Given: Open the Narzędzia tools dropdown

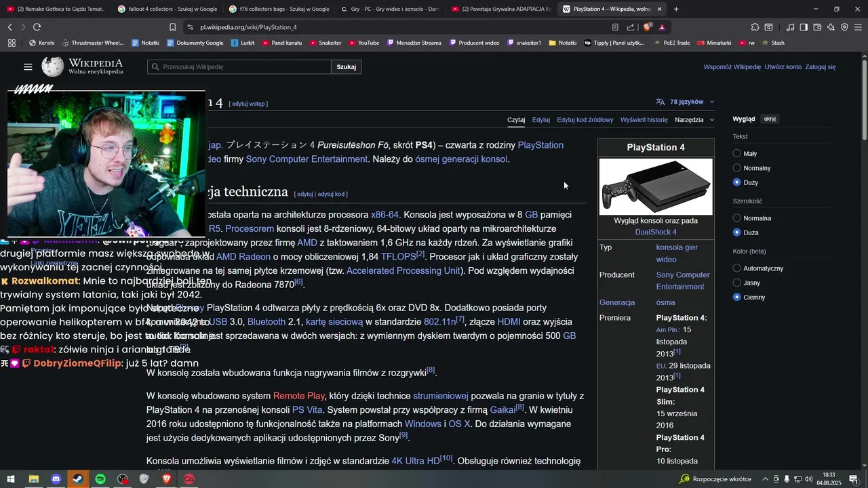Looking at the screenshot, I should [694, 120].
